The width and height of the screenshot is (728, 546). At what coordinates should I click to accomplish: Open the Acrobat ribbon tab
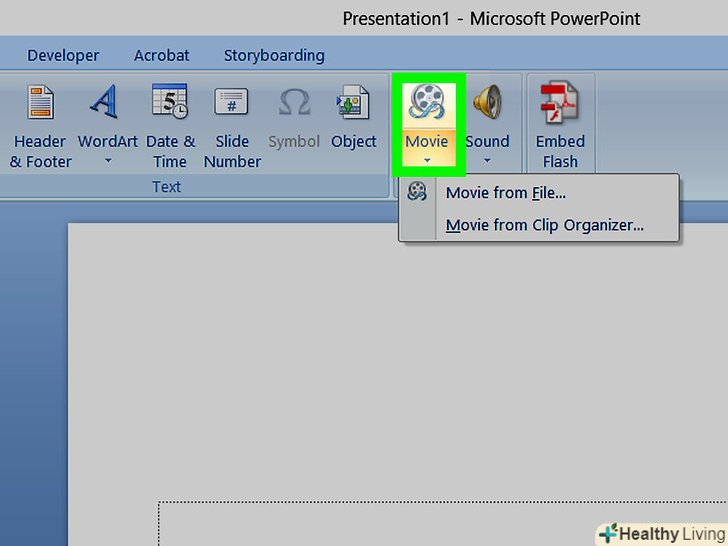[x=162, y=55]
